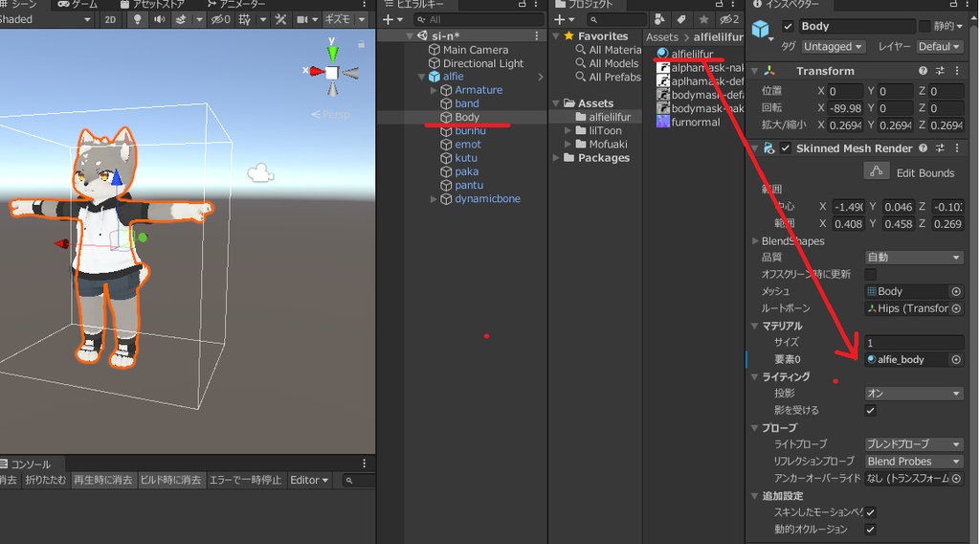
Task: Select the kutu object in the Hierarchy
Action: [x=466, y=158]
